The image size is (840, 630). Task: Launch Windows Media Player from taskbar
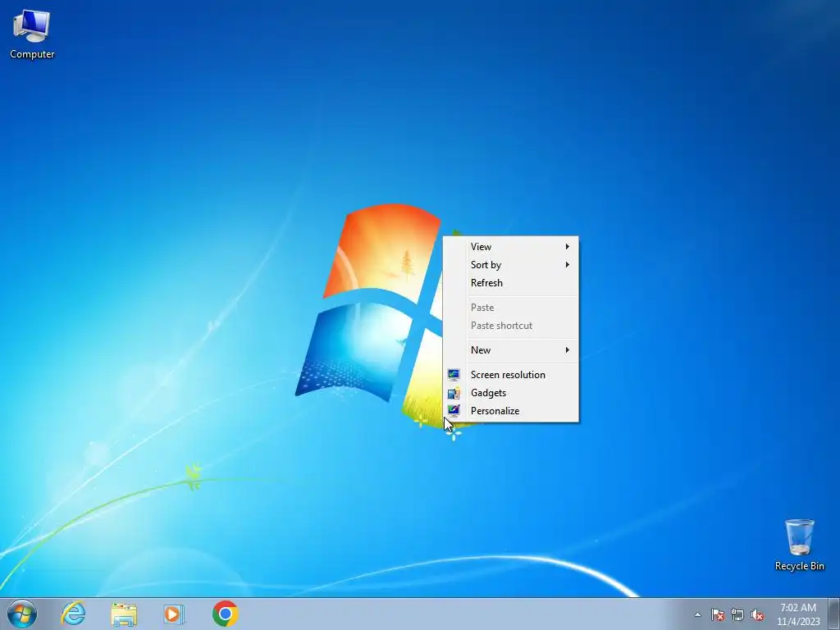pos(174,614)
